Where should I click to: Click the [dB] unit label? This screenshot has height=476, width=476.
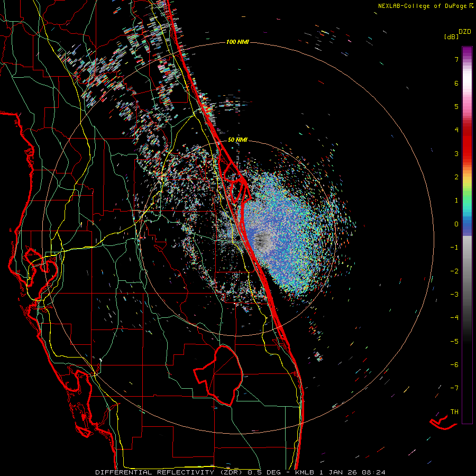tap(452, 37)
